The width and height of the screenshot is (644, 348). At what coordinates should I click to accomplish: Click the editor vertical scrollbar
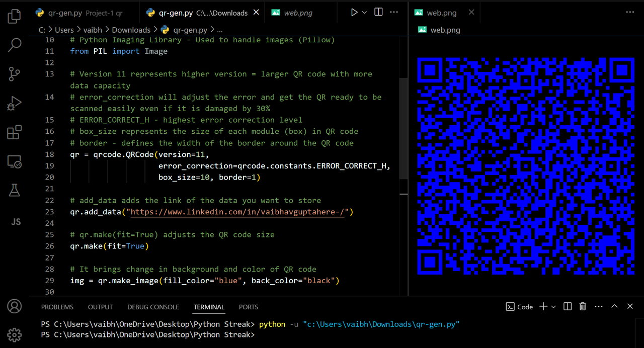pos(404,128)
